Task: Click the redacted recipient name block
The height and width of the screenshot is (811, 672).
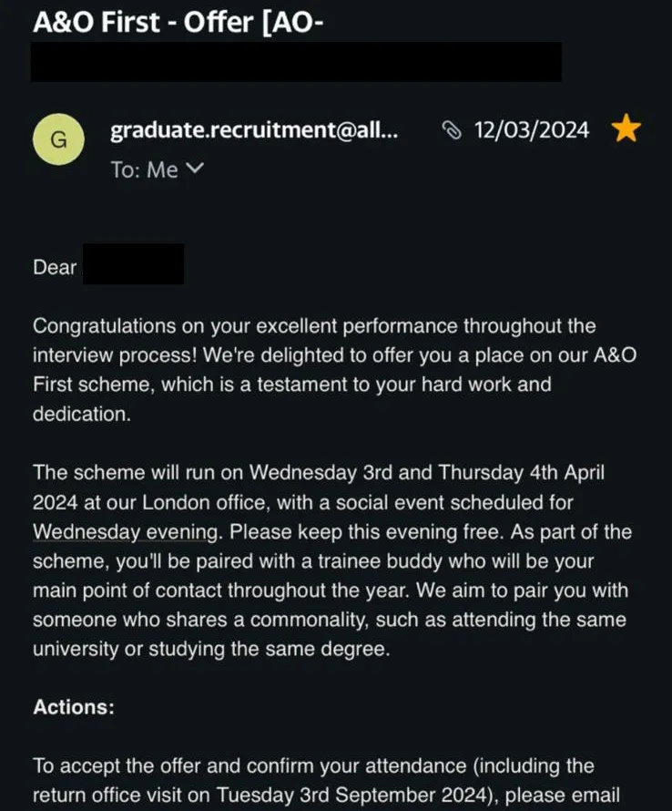Action: [133, 264]
